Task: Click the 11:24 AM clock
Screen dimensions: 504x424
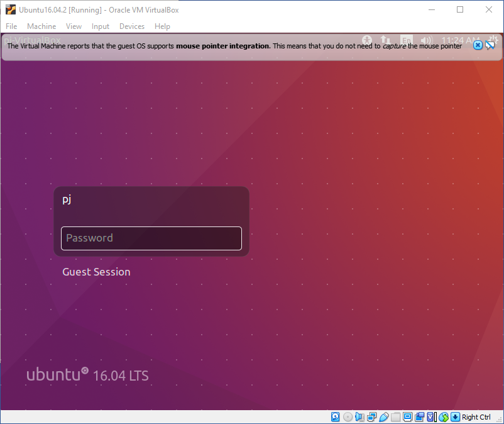Action: [460, 40]
